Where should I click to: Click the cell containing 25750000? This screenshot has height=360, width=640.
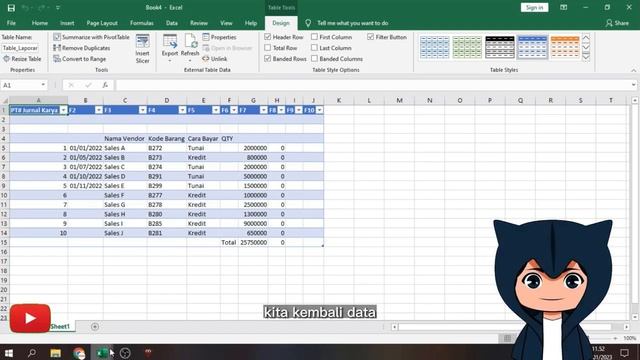(x=253, y=242)
